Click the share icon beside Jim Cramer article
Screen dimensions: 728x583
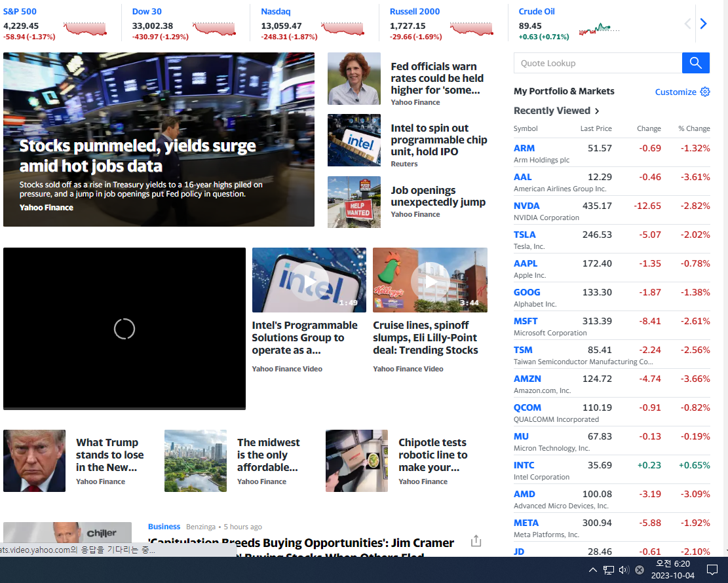pos(476,541)
